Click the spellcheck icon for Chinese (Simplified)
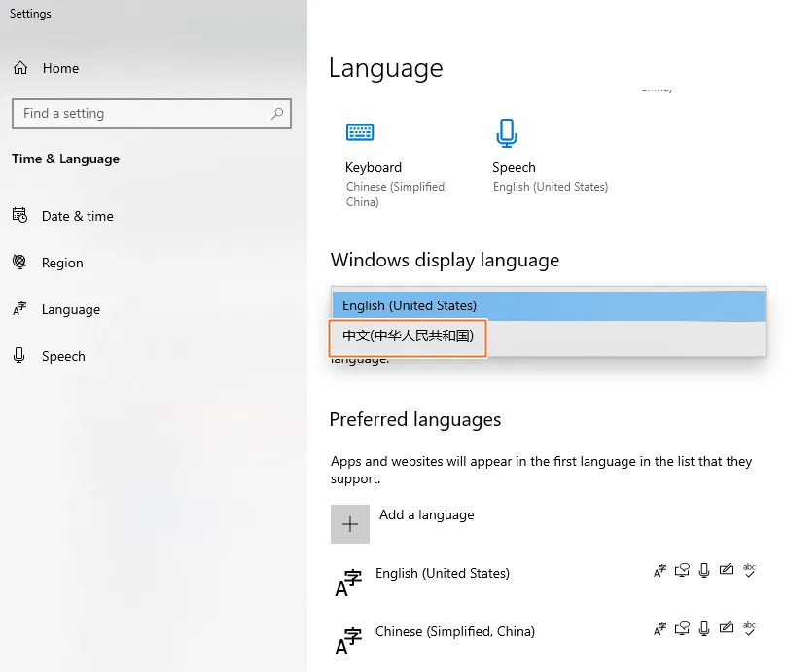 coord(749,628)
